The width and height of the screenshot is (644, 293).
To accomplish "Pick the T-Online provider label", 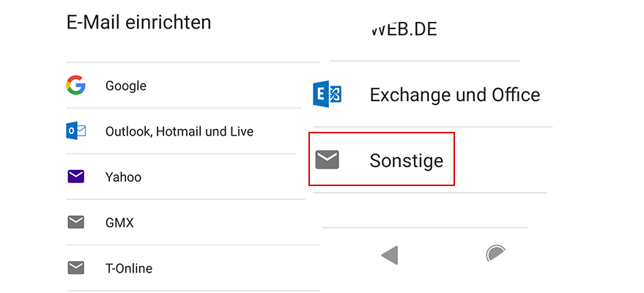I will pyautogui.click(x=129, y=268).
